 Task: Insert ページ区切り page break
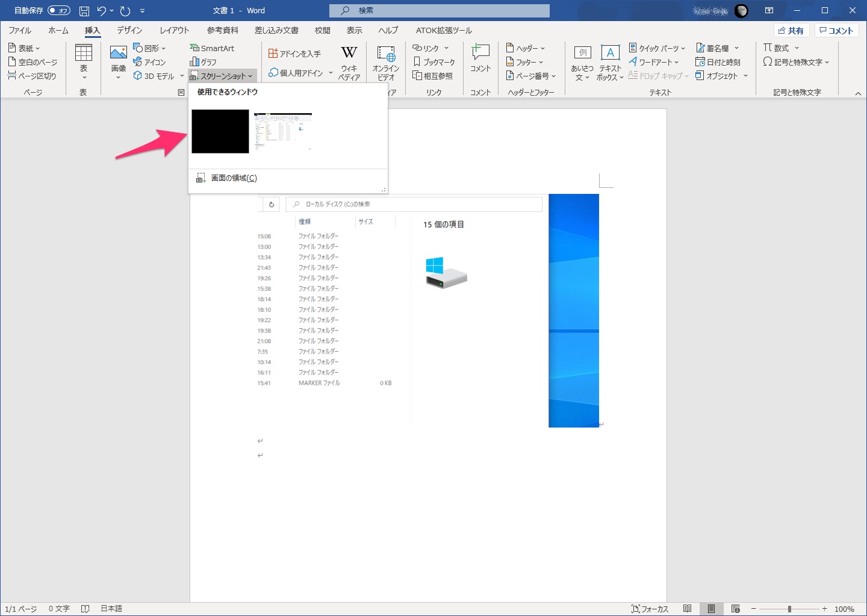pyautogui.click(x=32, y=76)
